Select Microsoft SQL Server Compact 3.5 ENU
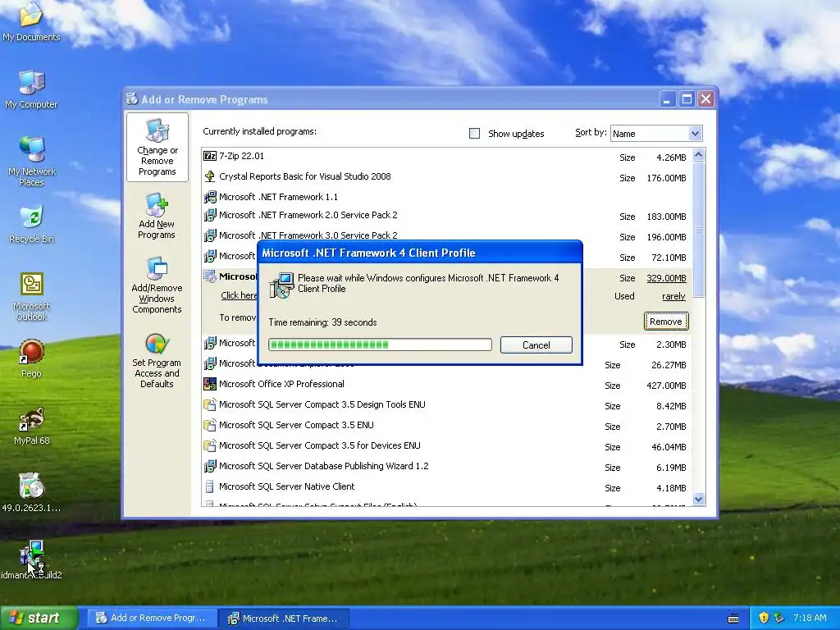This screenshot has width=840, height=630. (296, 425)
